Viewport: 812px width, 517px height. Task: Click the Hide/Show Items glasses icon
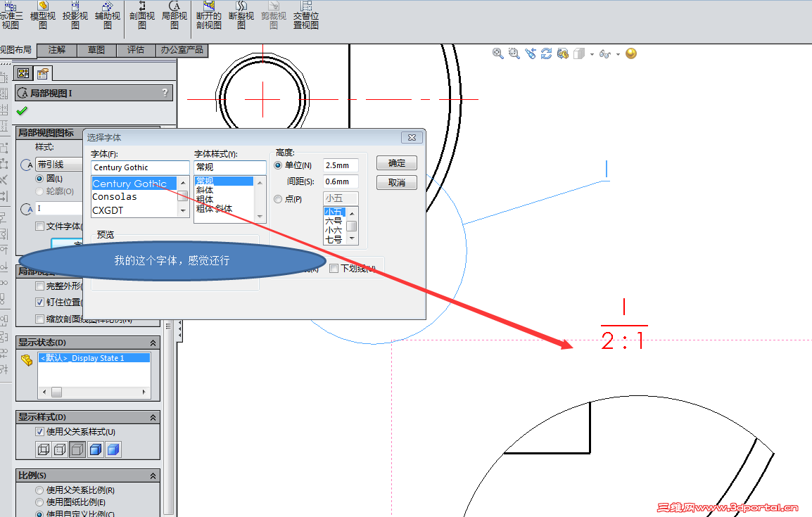[604, 53]
